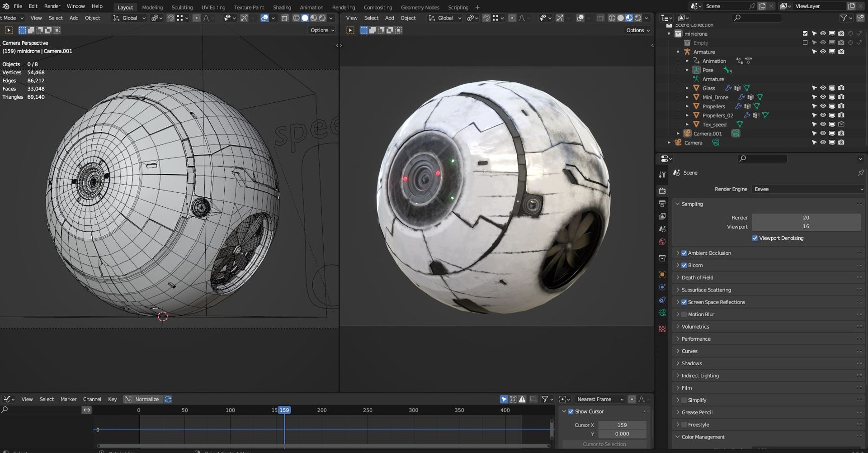Open the Tool properties tab icon
Viewport: 868px width, 453px height.
(x=662, y=174)
